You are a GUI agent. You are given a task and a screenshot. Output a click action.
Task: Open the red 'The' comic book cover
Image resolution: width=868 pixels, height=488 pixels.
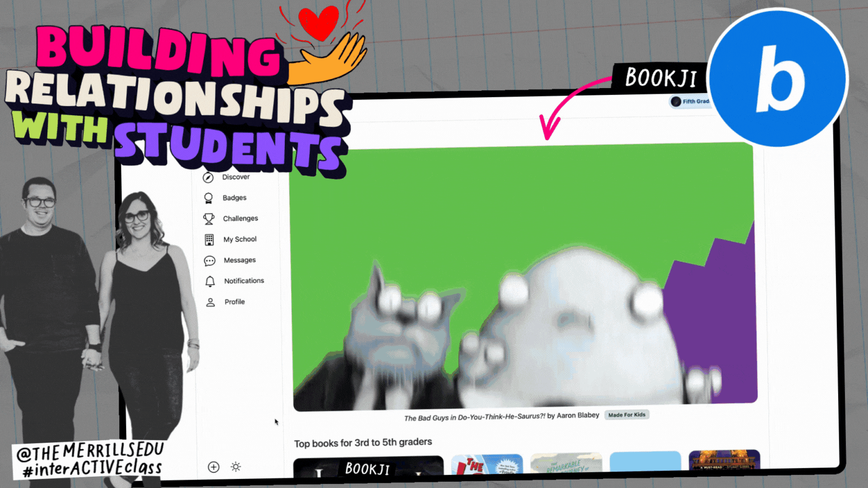(x=487, y=464)
